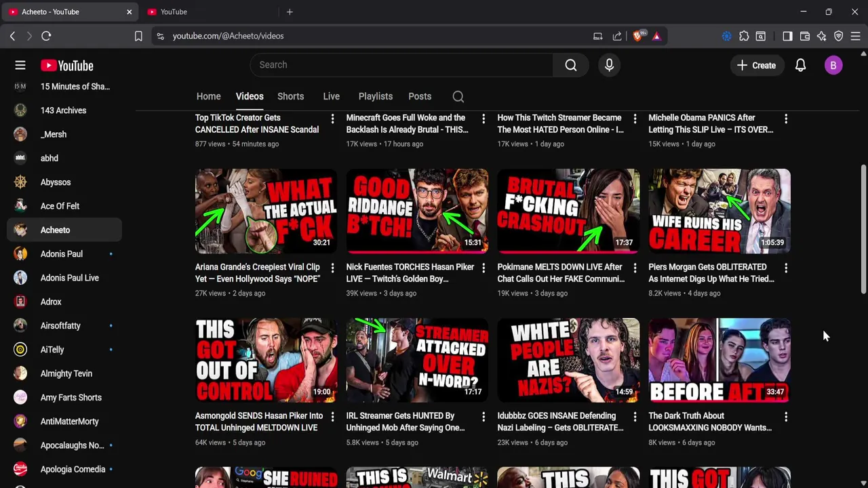The image size is (868, 488).
Task: Open options for Ariana Grande video
Action: (x=332, y=268)
